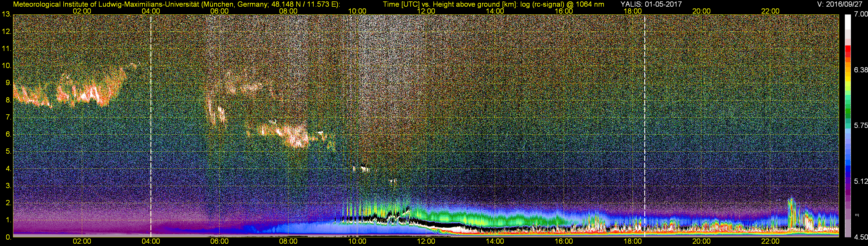Click the 5.75 color scale value
868x246 pixels.
(860, 125)
